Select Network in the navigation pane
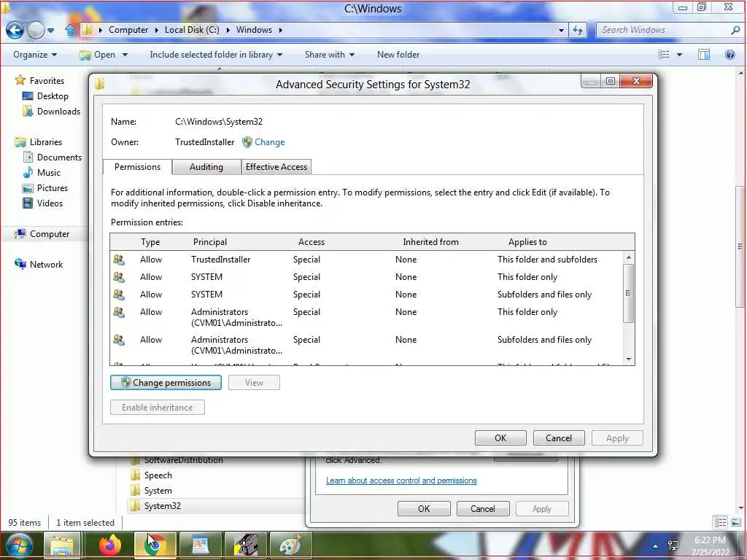Viewport: 747px width, 560px height. [x=39, y=264]
